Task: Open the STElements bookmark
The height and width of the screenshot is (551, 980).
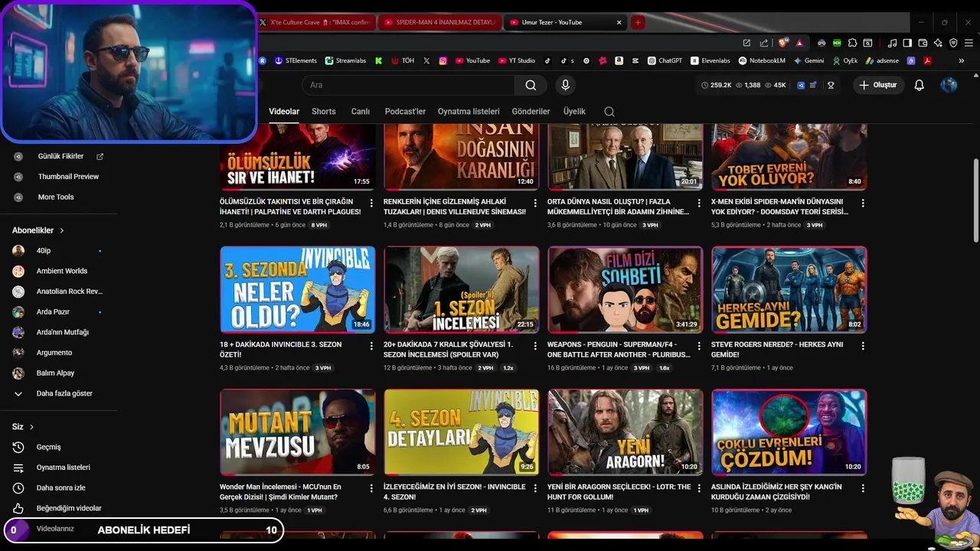Action: coord(296,60)
